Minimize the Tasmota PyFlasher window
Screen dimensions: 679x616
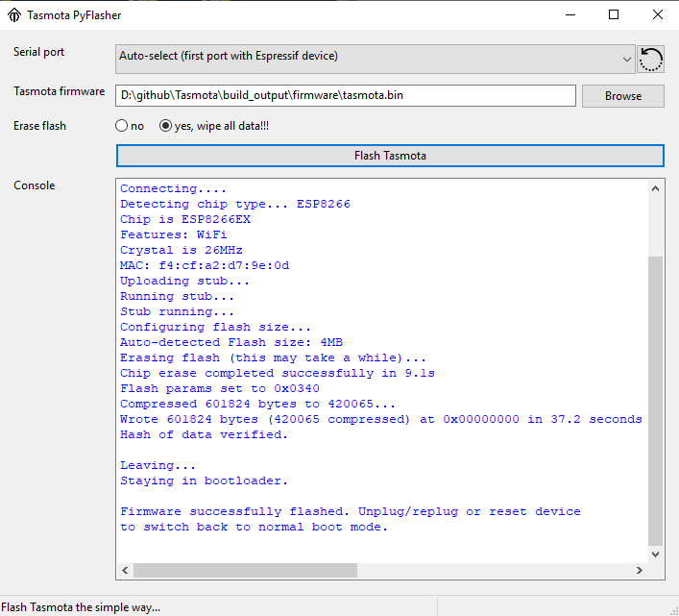pos(570,15)
